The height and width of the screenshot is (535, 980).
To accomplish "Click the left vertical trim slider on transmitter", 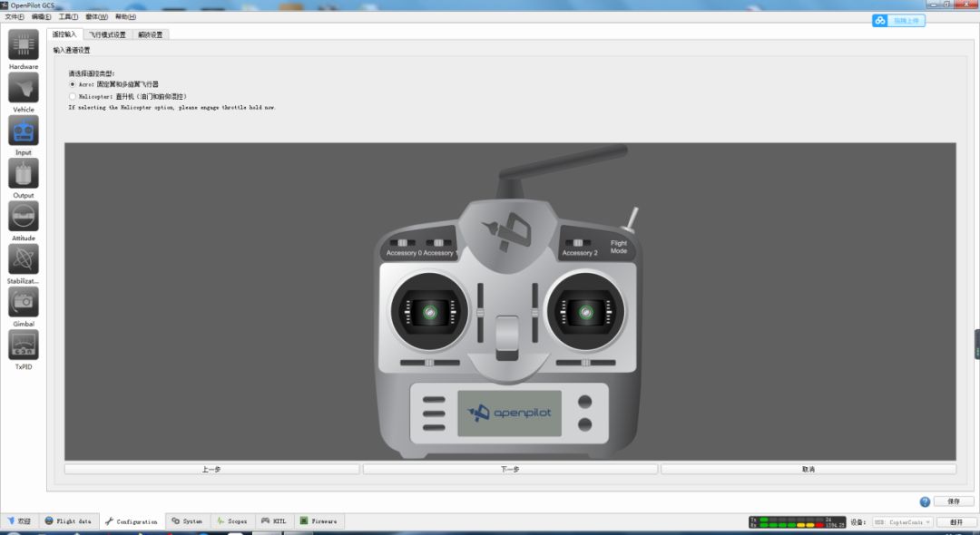I will tap(480, 312).
